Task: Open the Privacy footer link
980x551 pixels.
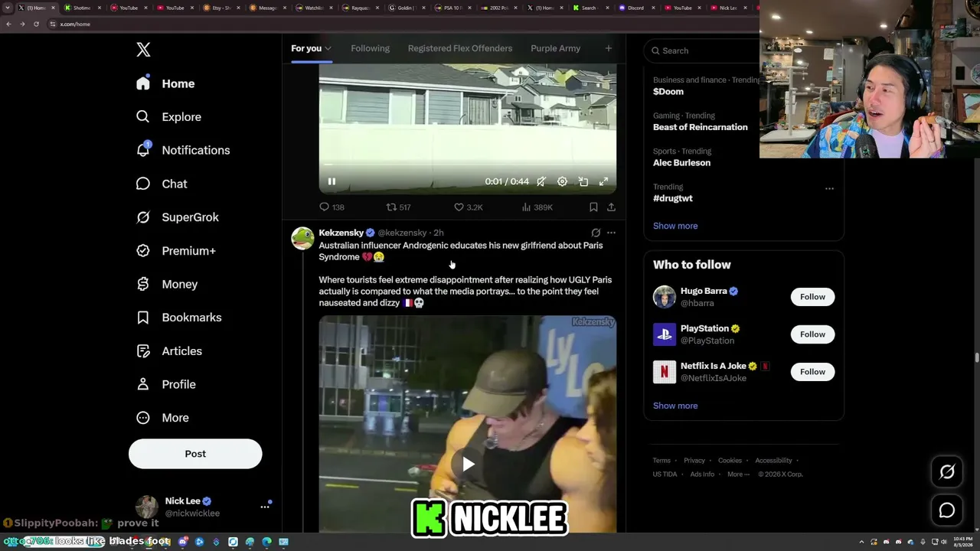Action: click(694, 461)
